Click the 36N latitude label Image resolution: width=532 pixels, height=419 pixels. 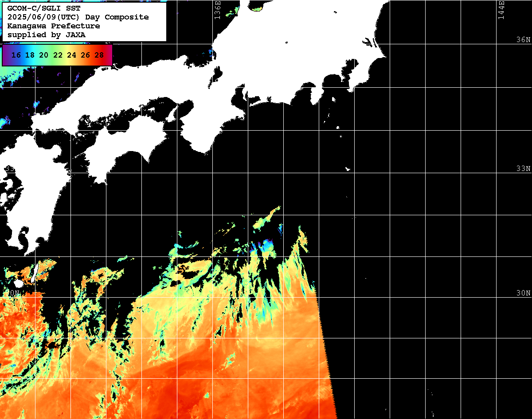coord(523,39)
